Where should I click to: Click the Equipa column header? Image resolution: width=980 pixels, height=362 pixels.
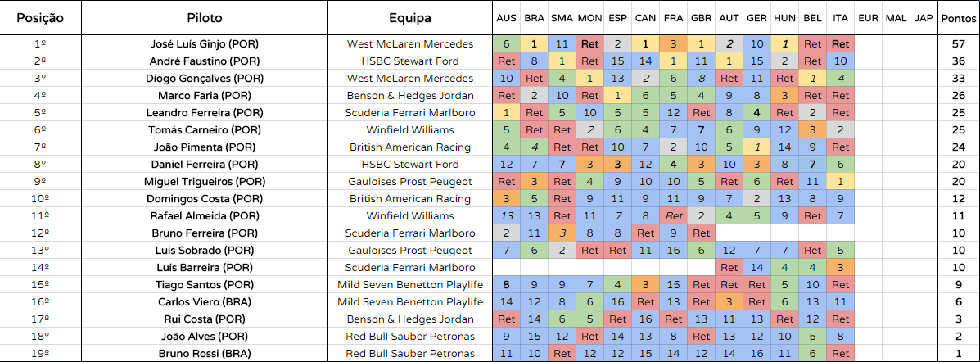click(x=410, y=18)
